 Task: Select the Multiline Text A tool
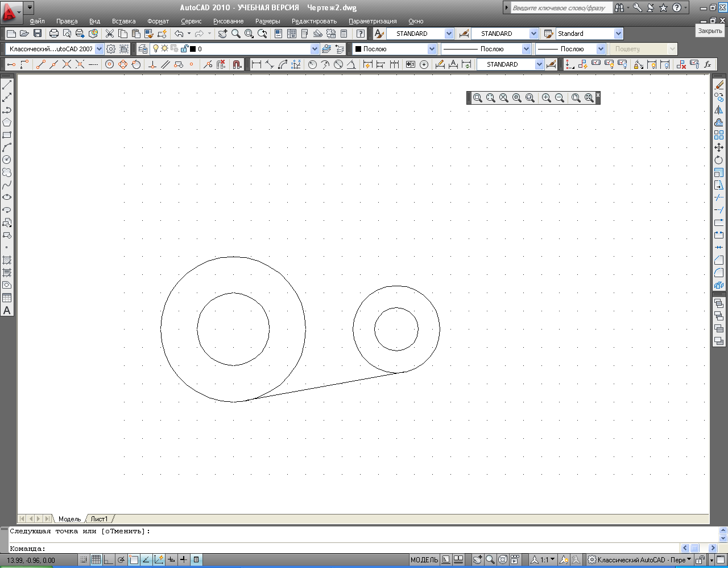tap(7, 310)
